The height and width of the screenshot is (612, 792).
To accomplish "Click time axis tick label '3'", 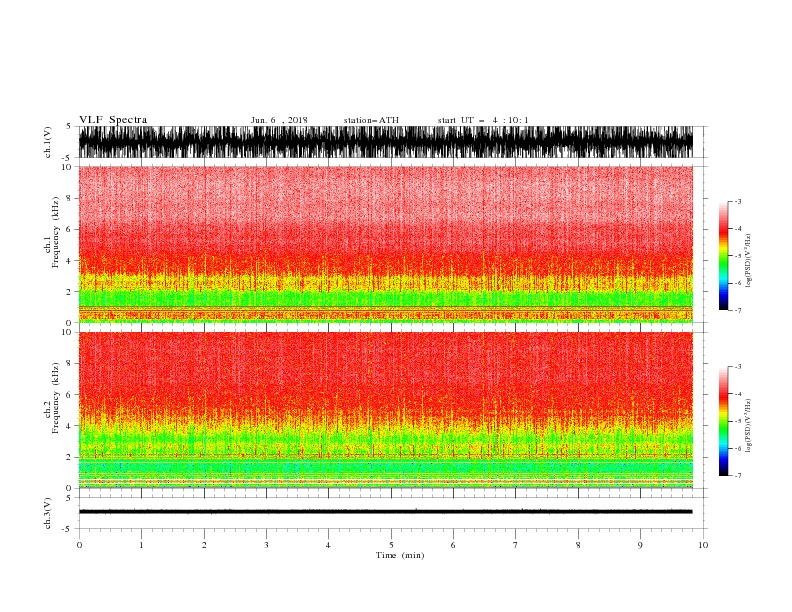I will point(266,545).
